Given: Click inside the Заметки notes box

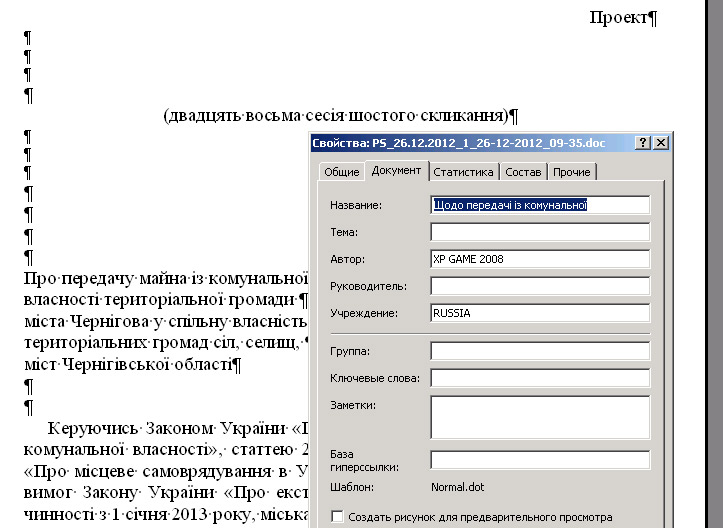Looking at the screenshot, I should (540, 417).
